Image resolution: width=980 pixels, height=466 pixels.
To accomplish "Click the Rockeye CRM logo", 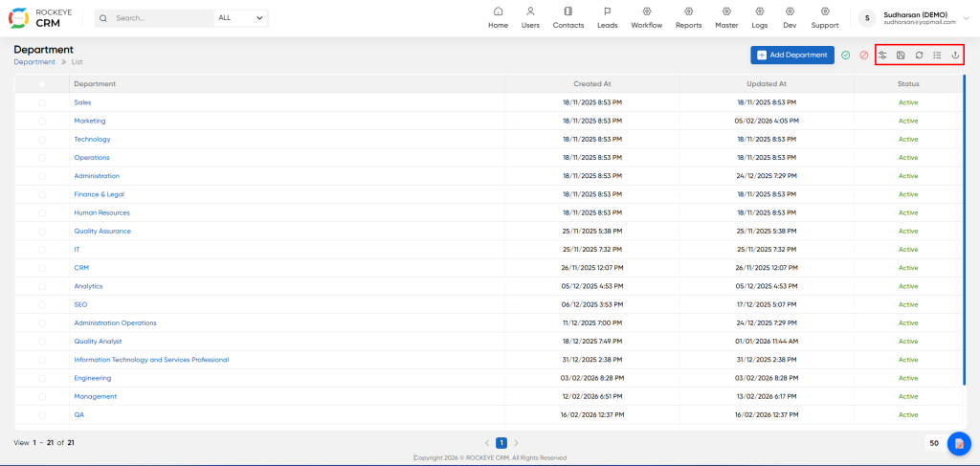I will 41,18.
